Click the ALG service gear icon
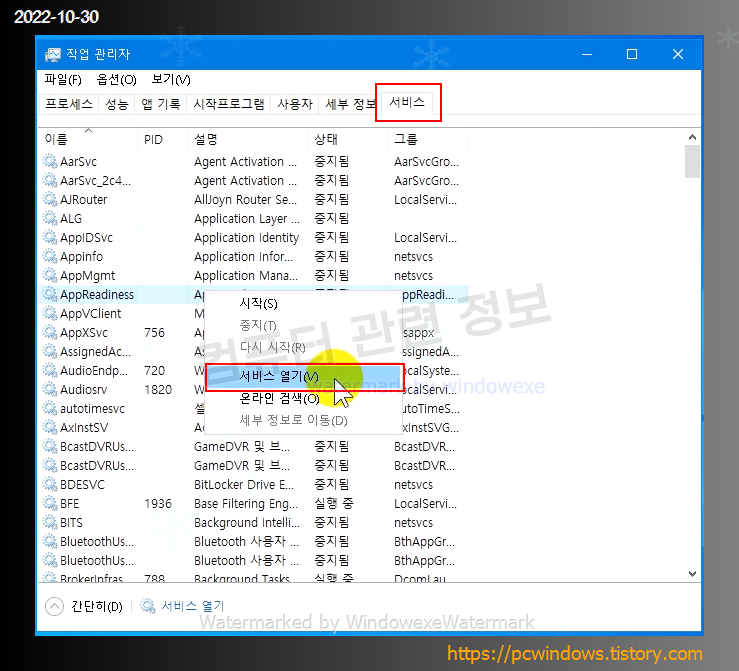739x671 pixels. pos(50,218)
